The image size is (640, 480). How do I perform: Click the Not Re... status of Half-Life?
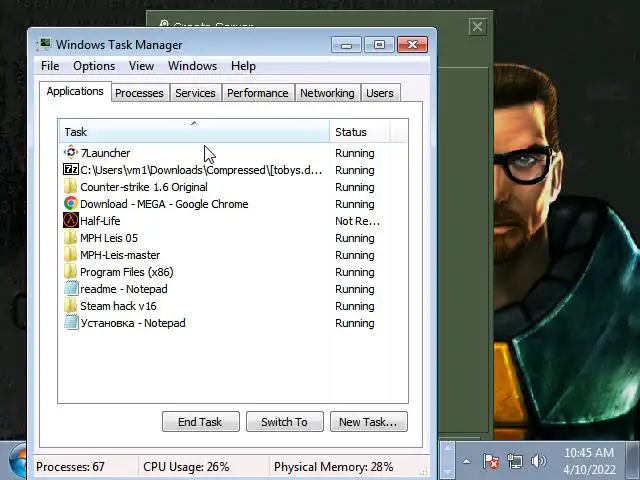357,221
